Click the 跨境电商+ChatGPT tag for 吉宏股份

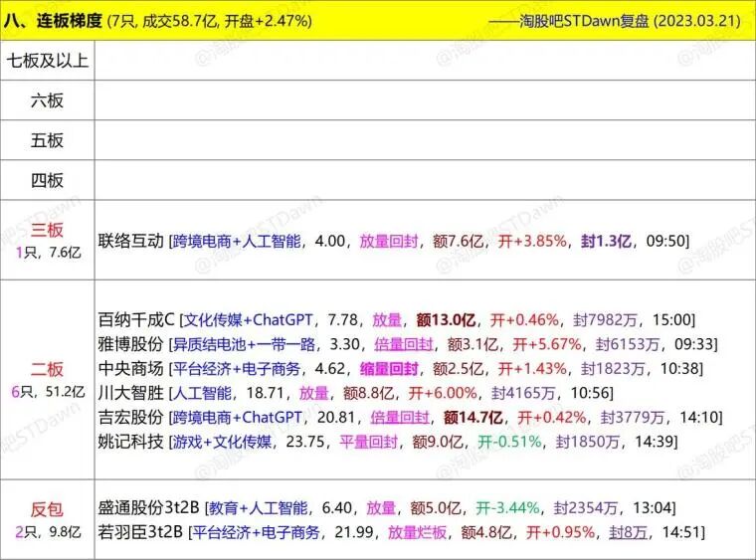point(237,418)
